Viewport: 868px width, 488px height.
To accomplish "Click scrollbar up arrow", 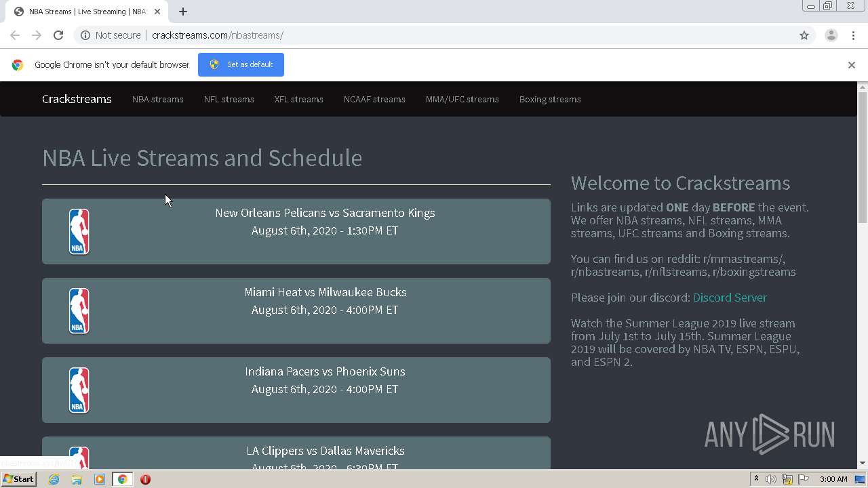I will coord(863,87).
